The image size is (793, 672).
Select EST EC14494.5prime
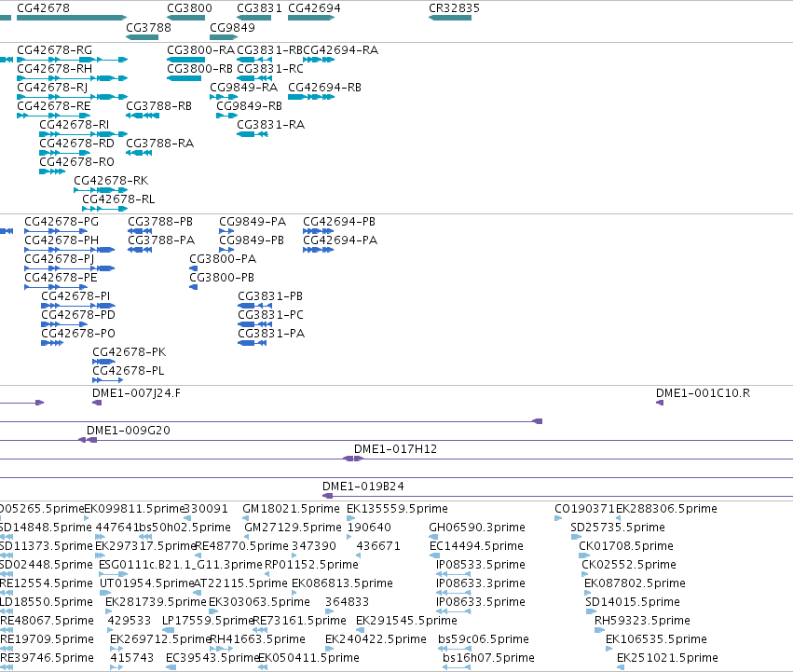476,546
